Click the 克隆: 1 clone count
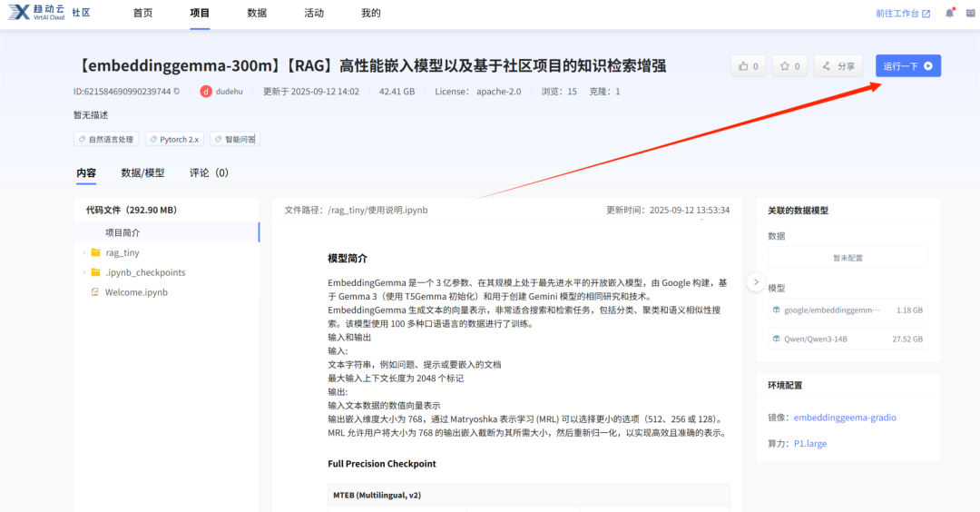Screen dimensions: 980x512 (604, 92)
